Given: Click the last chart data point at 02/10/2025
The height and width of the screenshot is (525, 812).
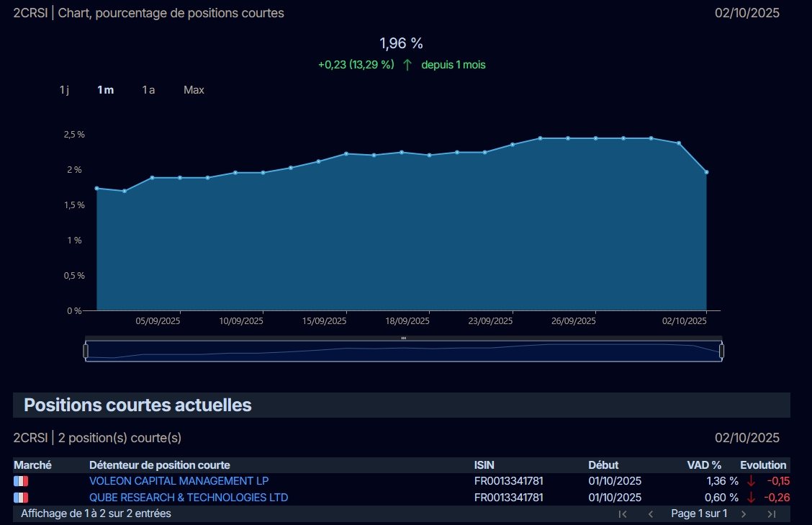Looking at the screenshot, I should (x=706, y=172).
